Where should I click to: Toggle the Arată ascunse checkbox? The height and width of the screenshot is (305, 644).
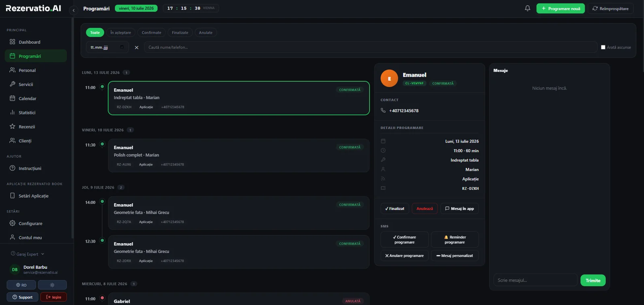tap(603, 47)
